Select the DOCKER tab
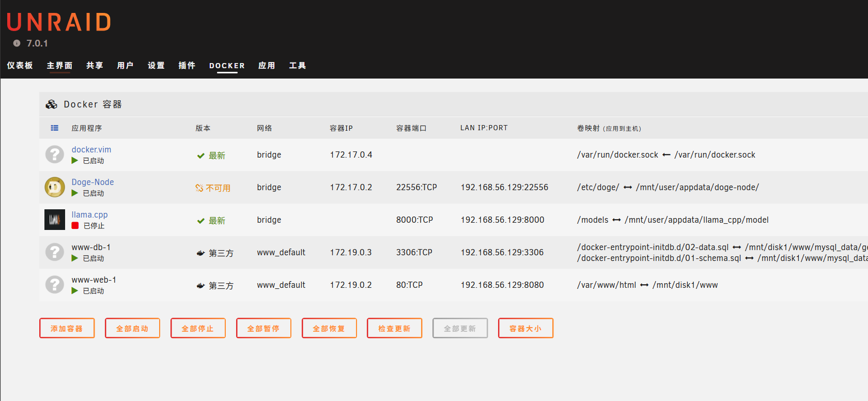Image resolution: width=868 pixels, height=401 pixels. [227, 66]
